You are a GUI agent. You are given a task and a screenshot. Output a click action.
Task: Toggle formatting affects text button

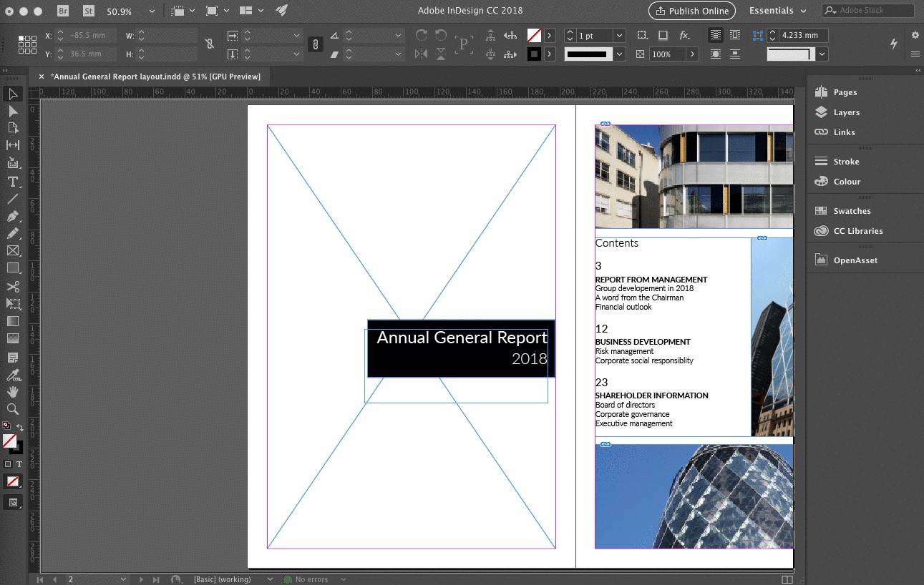[x=19, y=464]
